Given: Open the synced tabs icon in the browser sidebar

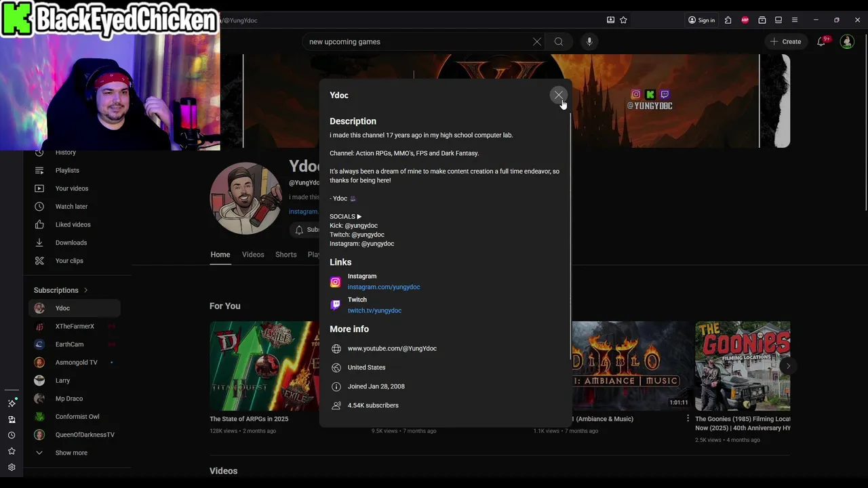Looking at the screenshot, I should [12, 420].
